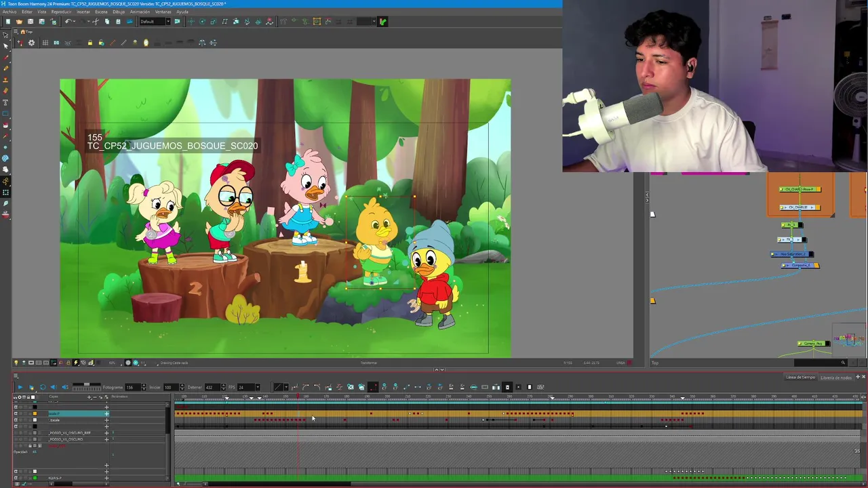Click the light table bulb icon
Screen dimensions: 868x488
click(16, 363)
